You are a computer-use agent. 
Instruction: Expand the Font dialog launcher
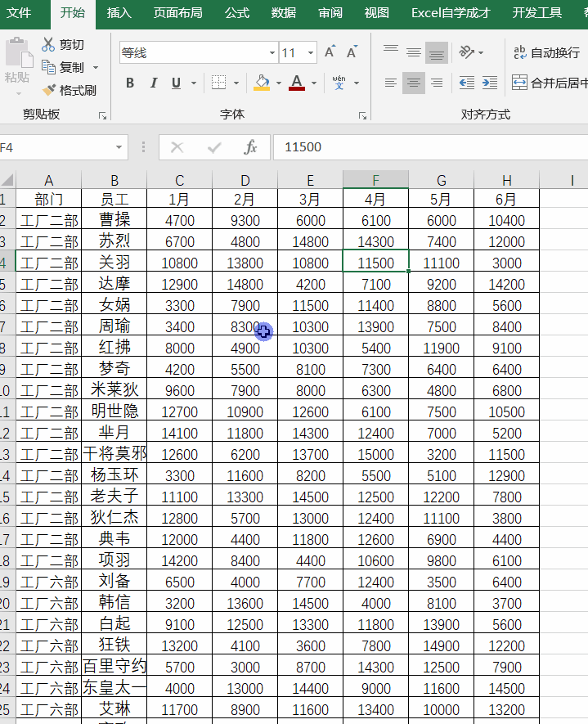(363, 115)
